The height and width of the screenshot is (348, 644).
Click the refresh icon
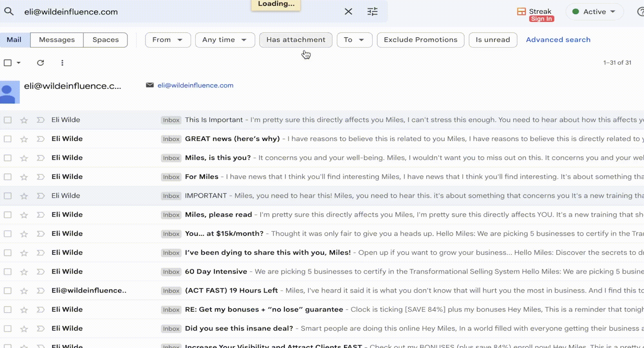[40, 63]
